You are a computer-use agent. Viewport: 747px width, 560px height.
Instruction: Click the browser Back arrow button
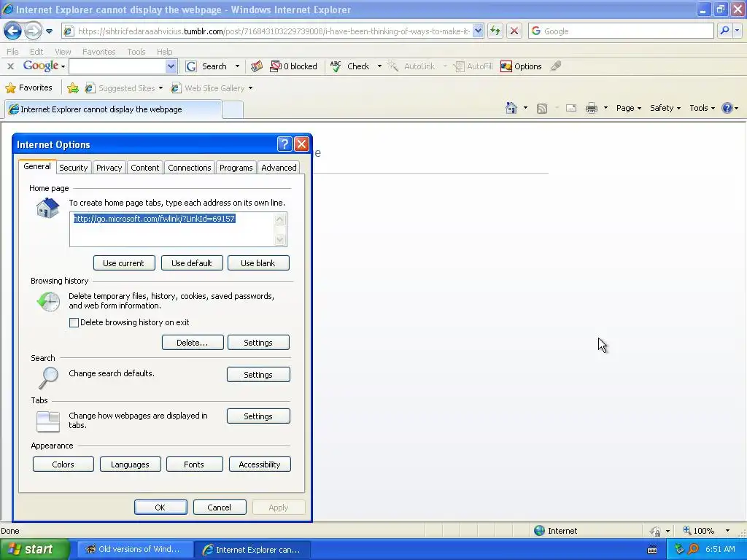coord(12,31)
